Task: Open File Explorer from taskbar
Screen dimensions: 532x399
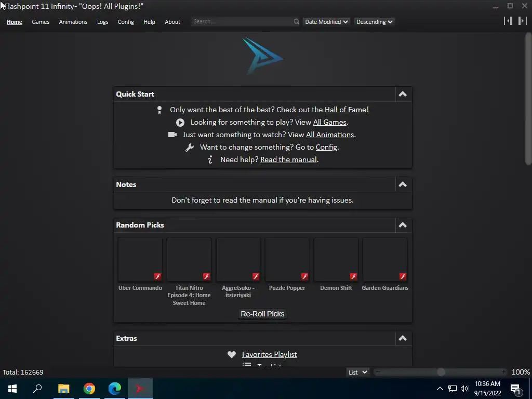Action: [x=63, y=389]
